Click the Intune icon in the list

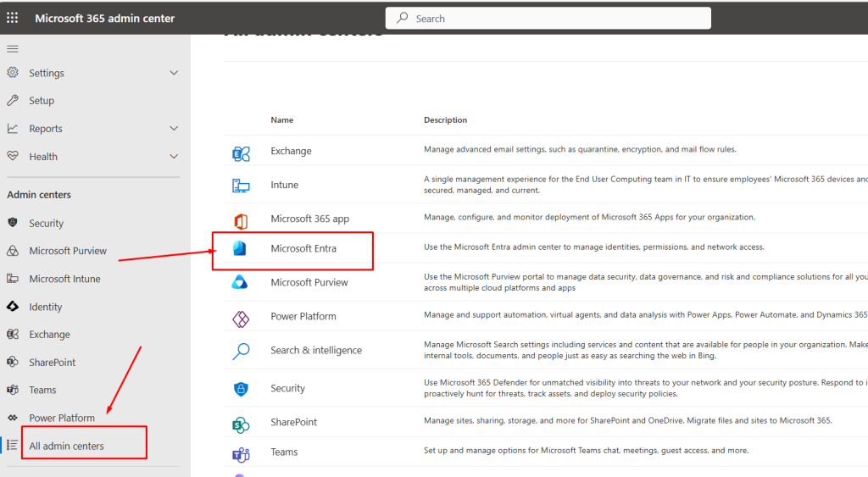241,186
